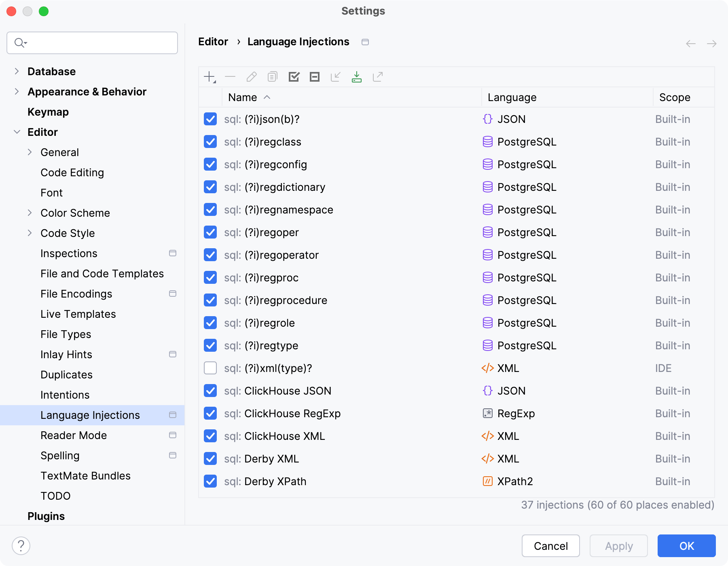Click the Apply button
Viewport: 728px width, 566px height.
point(618,546)
